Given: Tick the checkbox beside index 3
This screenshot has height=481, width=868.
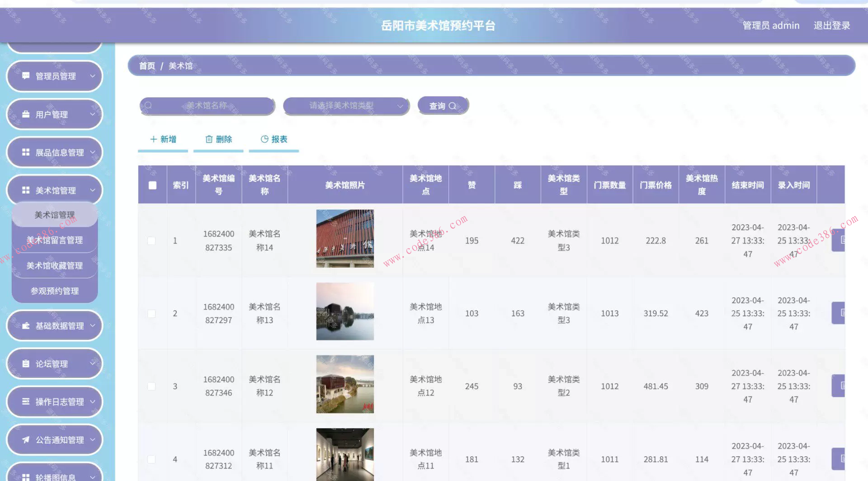Looking at the screenshot, I should [x=151, y=387].
